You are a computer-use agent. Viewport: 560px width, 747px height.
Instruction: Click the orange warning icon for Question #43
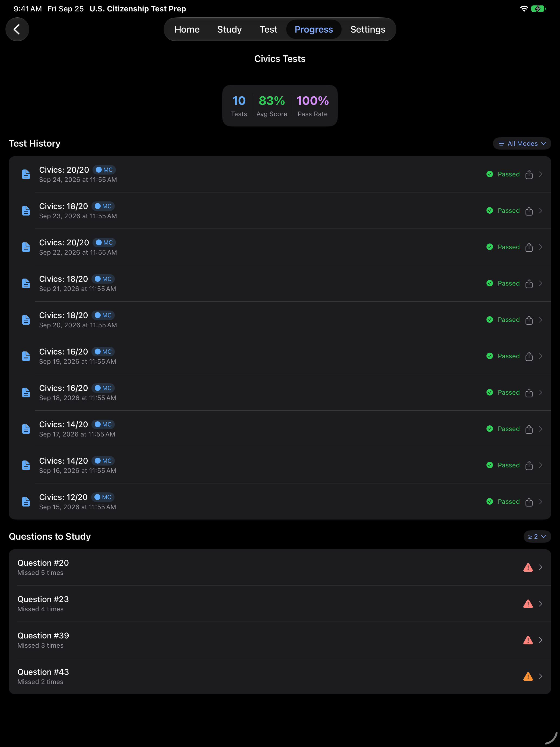click(x=528, y=676)
